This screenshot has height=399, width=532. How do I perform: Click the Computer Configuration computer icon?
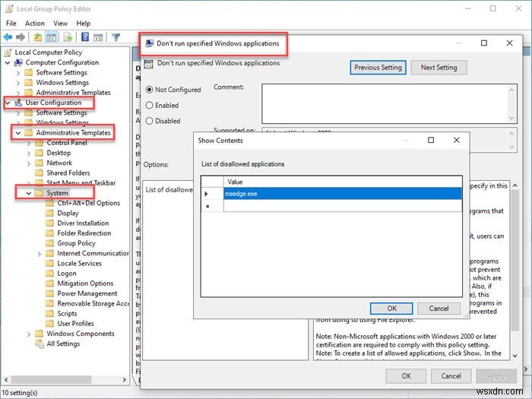[18, 62]
